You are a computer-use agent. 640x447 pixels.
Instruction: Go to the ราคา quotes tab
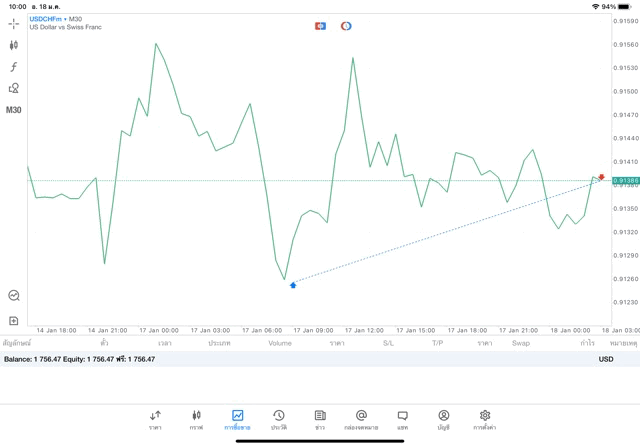tap(155, 419)
